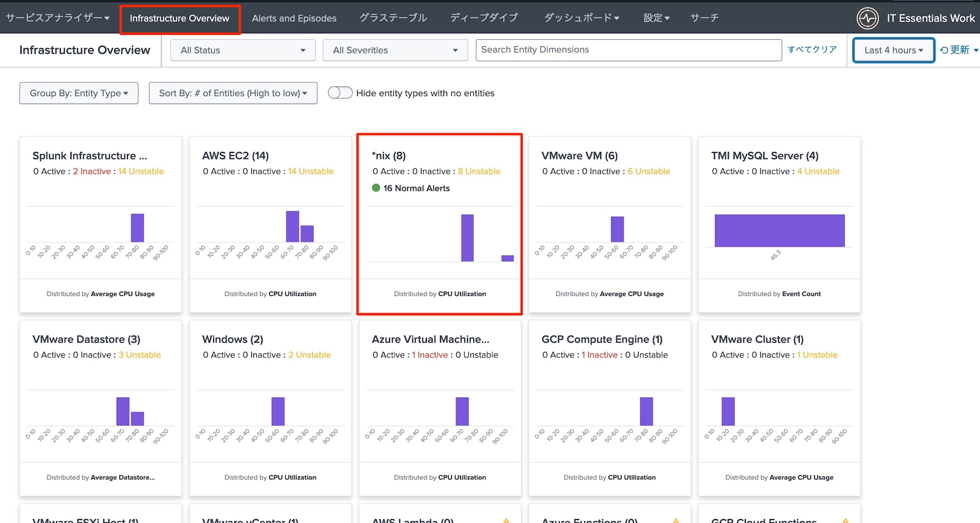Screen dimensions: 980x523
Task: Click the 50-60 bar in VMware VM chart
Action: click(617, 229)
